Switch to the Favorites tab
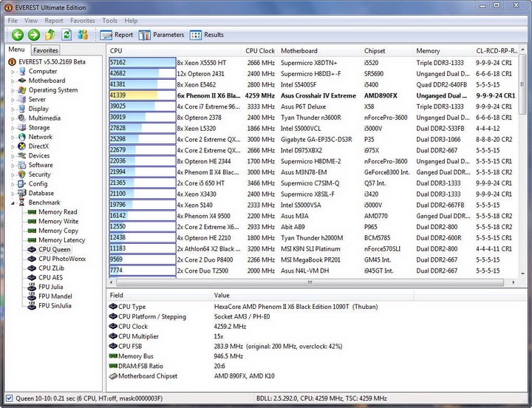 tap(46, 50)
